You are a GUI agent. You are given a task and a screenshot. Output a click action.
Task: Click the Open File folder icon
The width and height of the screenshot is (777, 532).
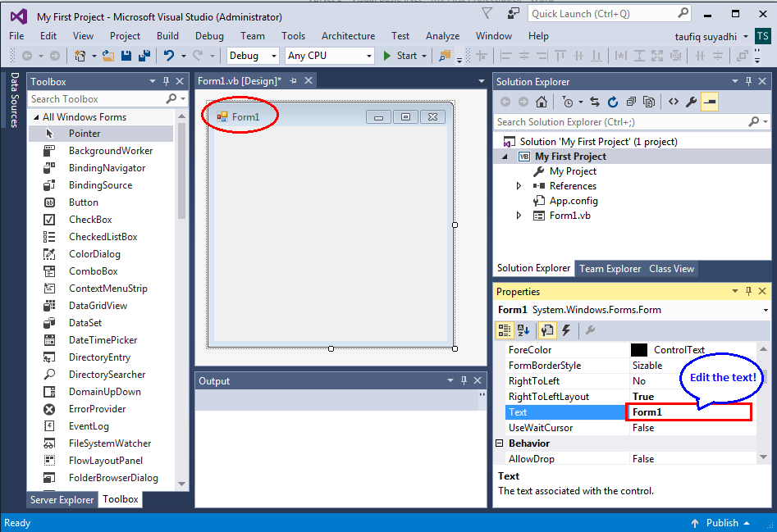108,56
